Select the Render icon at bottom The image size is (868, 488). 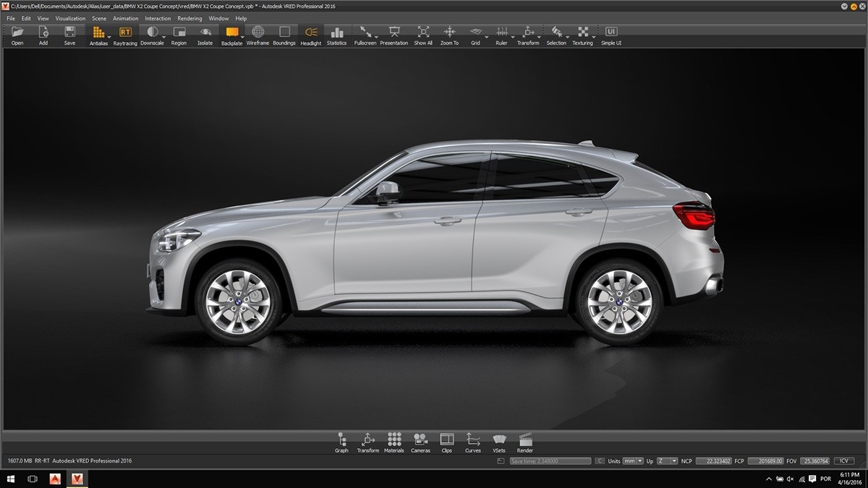click(525, 440)
